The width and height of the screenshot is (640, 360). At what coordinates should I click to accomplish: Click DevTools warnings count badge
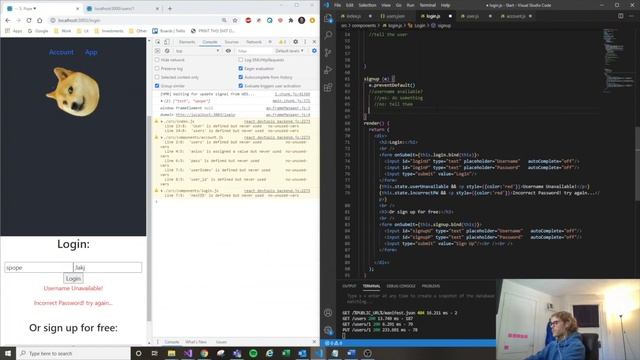pyautogui.click(x=282, y=42)
